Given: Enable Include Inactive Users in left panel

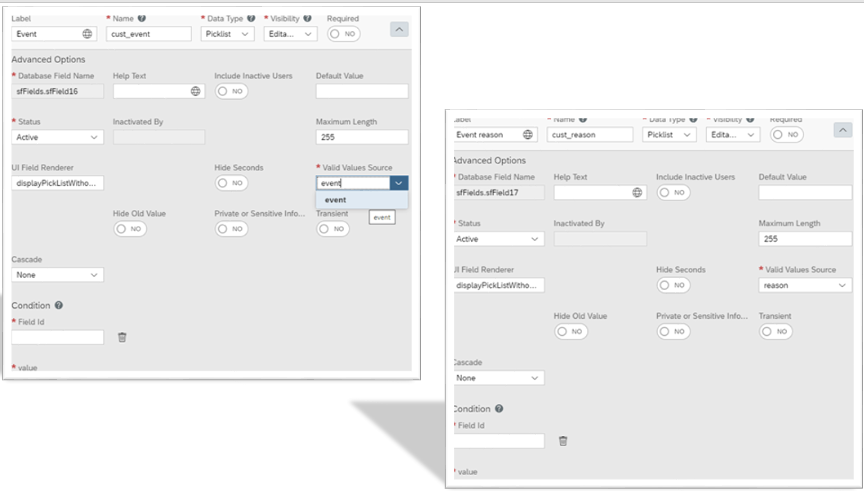Looking at the screenshot, I should point(231,91).
